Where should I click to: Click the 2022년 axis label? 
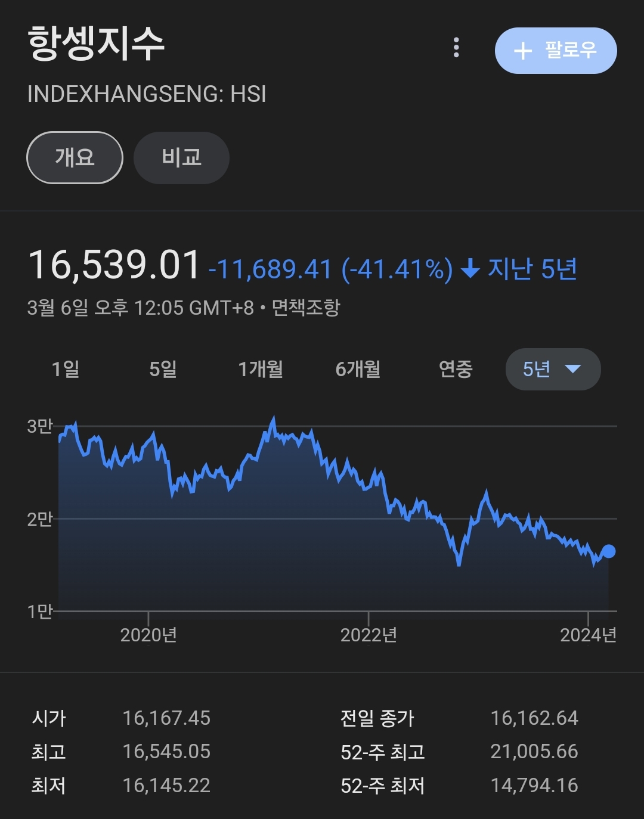[369, 635]
